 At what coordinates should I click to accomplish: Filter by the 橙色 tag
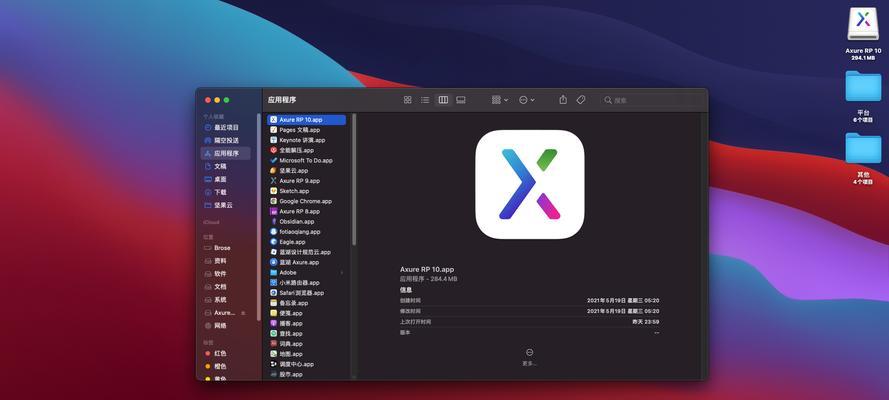tap(226, 366)
